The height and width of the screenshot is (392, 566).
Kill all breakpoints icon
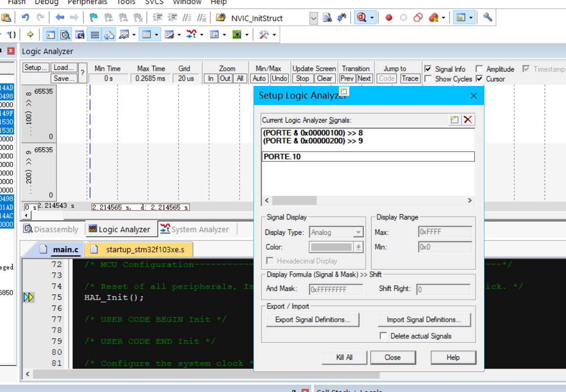[x=434, y=17]
